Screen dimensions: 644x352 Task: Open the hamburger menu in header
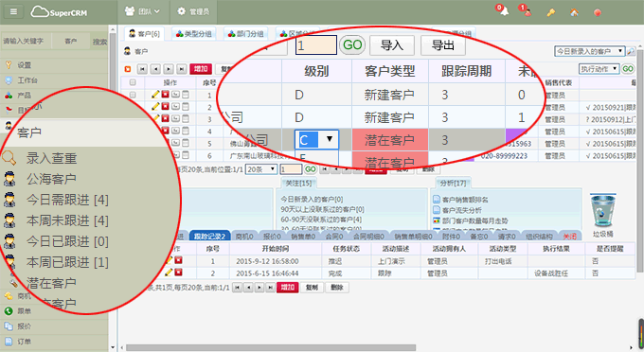coord(13,11)
